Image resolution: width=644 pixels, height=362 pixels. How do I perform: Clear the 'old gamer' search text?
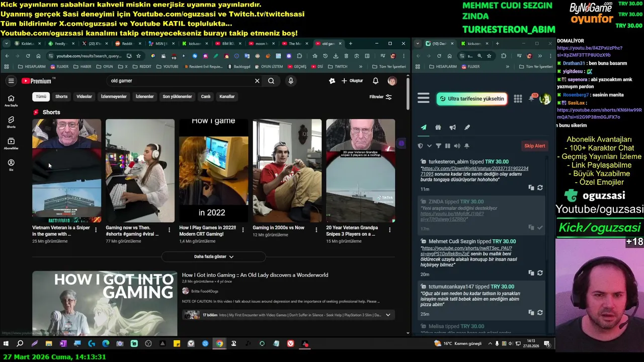[257, 81]
